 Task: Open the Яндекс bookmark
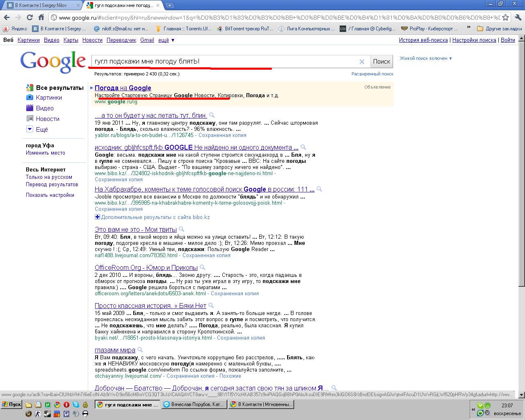point(15,29)
